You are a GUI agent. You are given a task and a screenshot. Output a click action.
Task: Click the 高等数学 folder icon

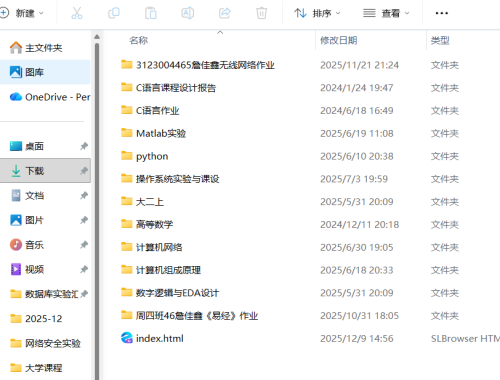click(127, 224)
